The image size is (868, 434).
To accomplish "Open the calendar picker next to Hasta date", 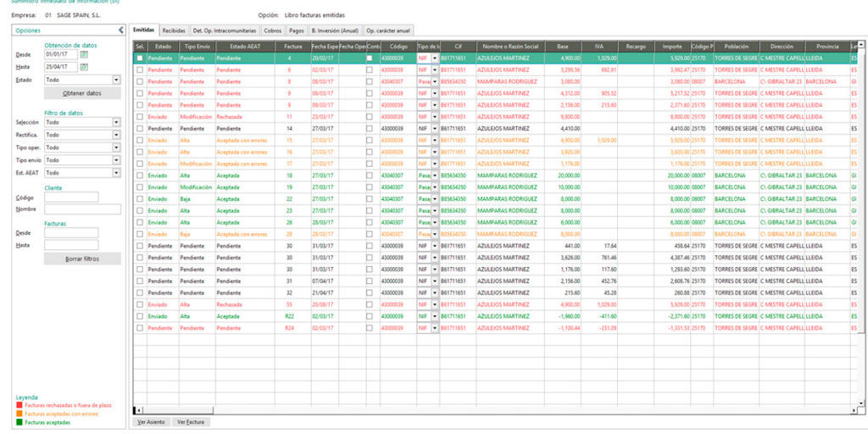I will (x=84, y=66).
